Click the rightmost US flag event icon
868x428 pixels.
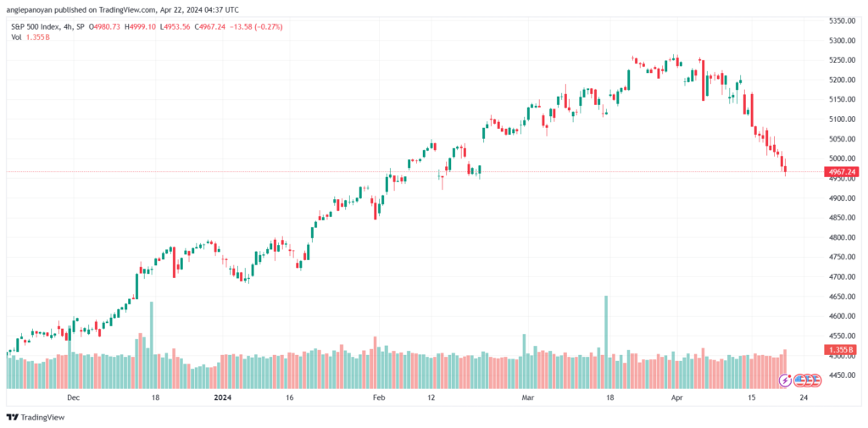815,381
